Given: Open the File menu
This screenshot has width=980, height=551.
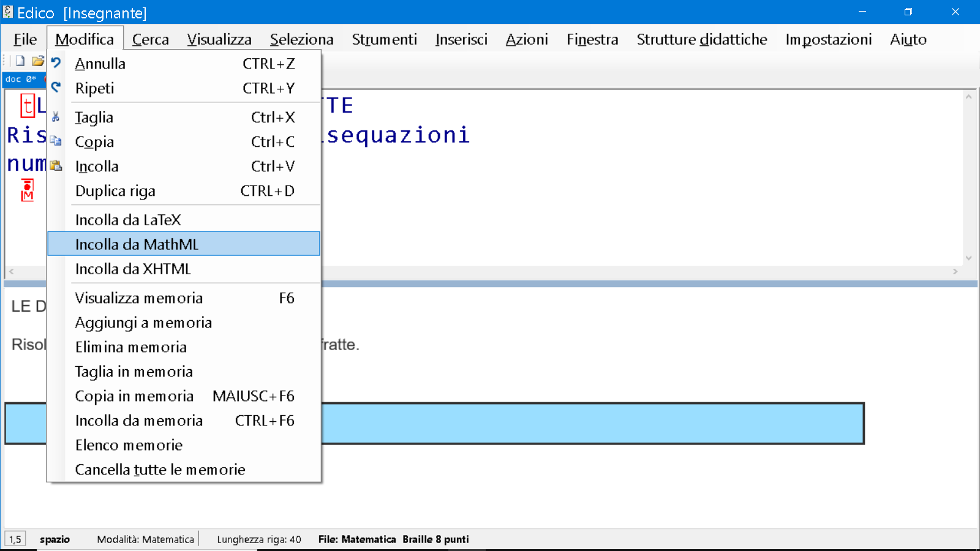Looking at the screenshot, I should click(25, 39).
